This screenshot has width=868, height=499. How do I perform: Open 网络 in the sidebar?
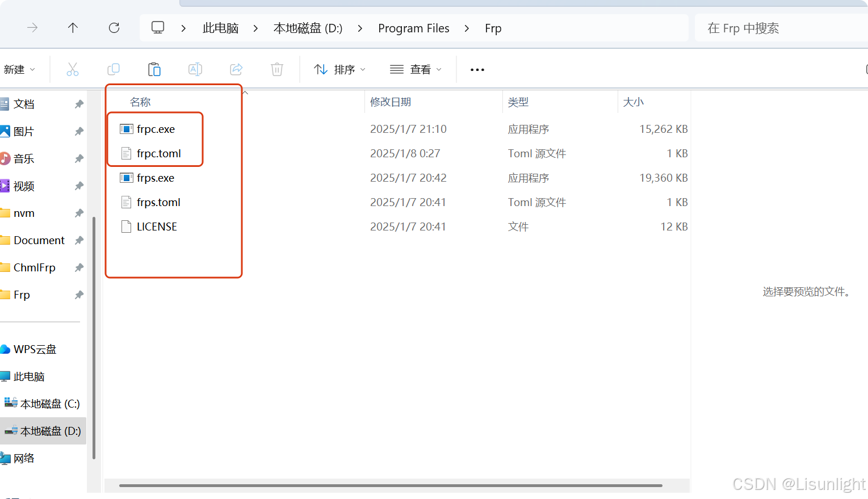click(x=23, y=458)
